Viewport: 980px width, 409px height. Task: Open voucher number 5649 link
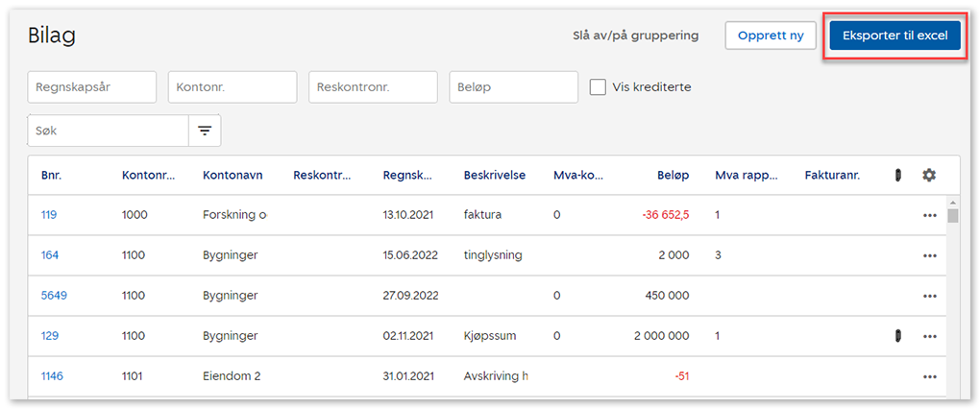coord(54,296)
